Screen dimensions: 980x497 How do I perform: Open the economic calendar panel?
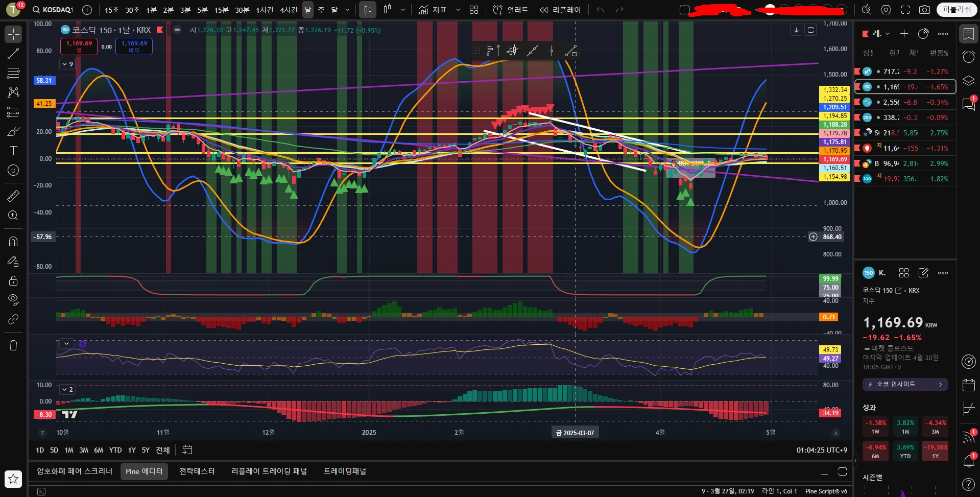(x=969, y=385)
